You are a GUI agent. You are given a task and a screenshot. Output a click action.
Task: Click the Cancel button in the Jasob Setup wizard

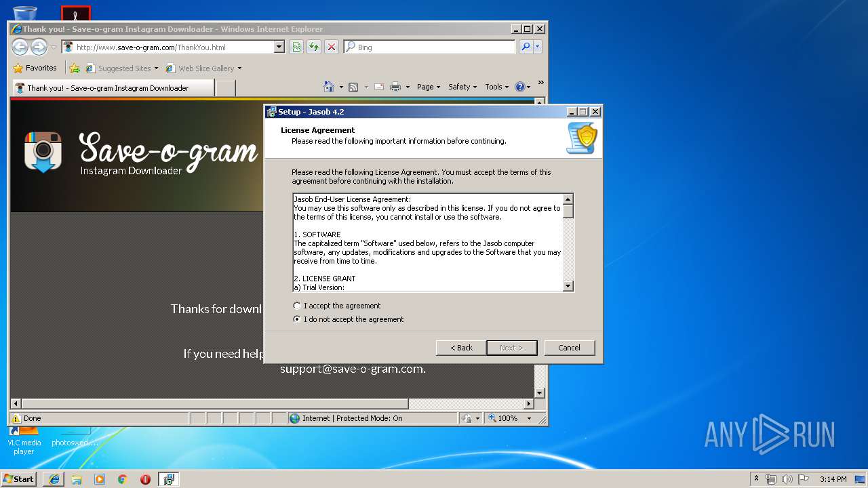(x=569, y=348)
